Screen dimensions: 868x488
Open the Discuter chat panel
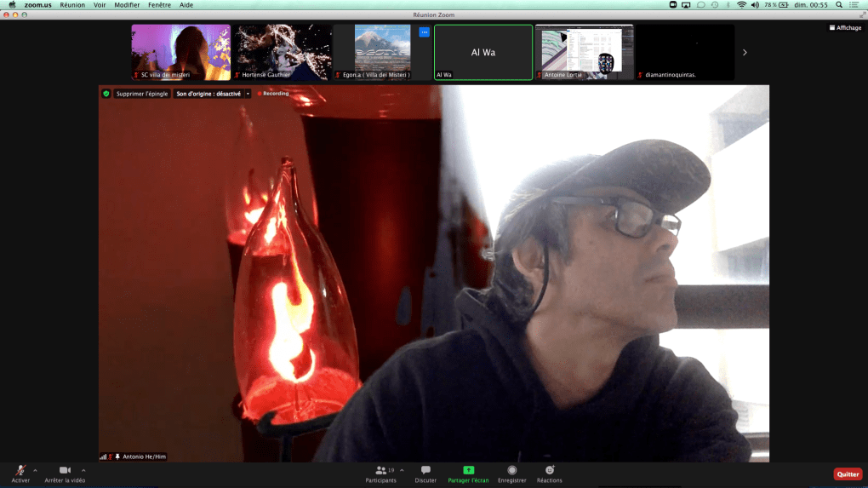point(425,470)
